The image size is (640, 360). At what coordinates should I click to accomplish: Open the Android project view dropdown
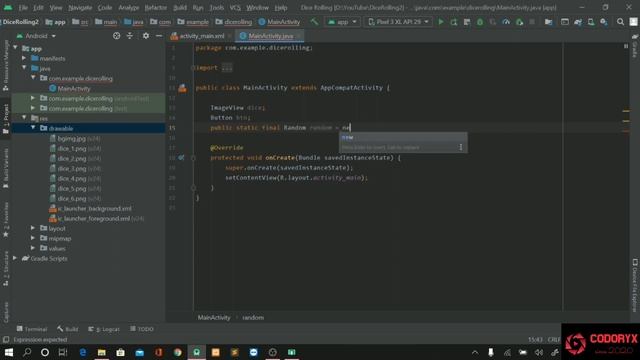[37, 36]
